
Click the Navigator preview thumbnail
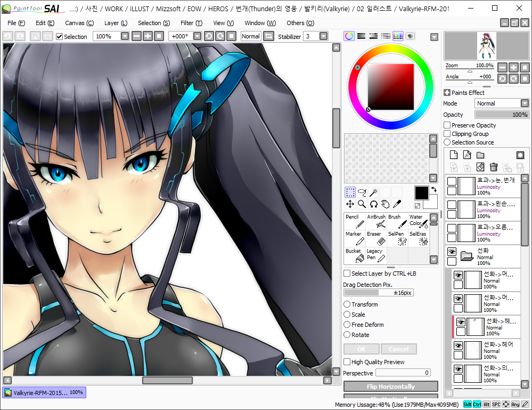click(x=487, y=46)
